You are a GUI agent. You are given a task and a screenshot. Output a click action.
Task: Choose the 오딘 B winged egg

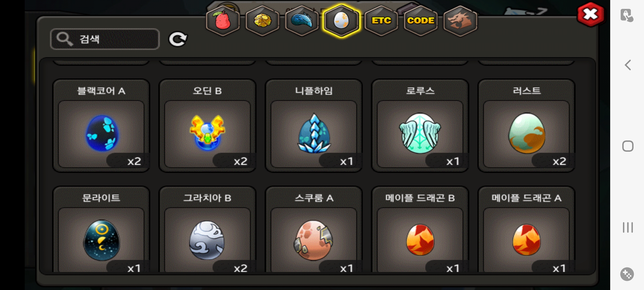207,126
